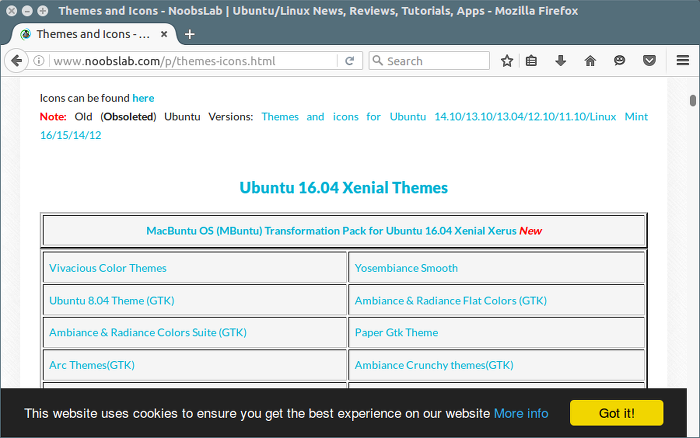The width and height of the screenshot is (700, 438).
Task: Open the Hello chat smiley icon
Action: [x=619, y=61]
